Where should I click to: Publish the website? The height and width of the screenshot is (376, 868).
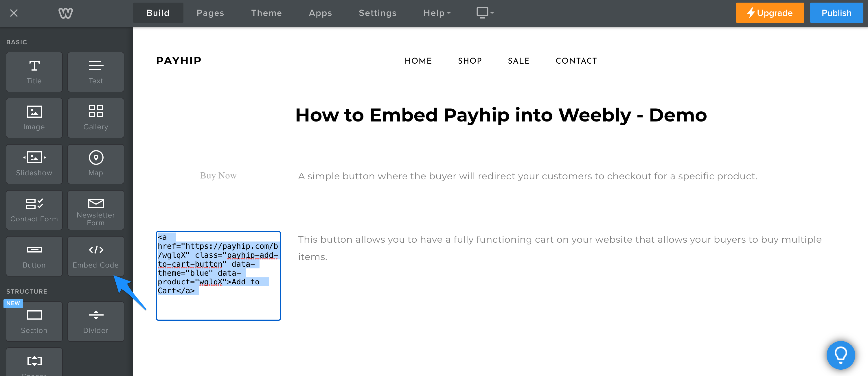pyautogui.click(x=836, y=13)
